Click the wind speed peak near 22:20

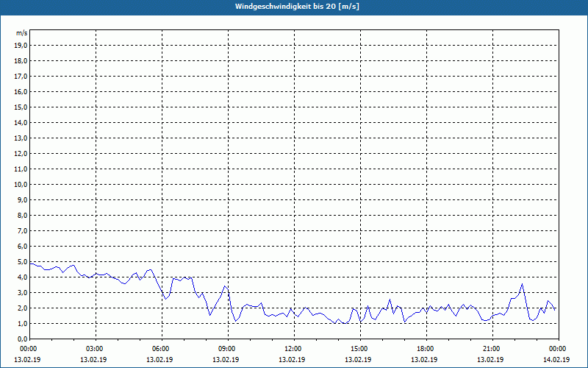coord(522,284)
